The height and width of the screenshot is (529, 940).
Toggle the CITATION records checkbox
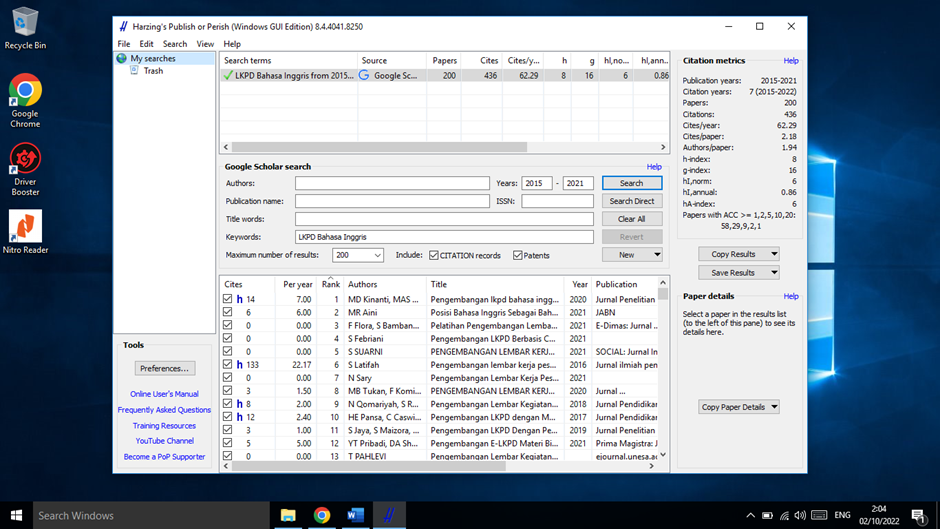click(434, 256)
